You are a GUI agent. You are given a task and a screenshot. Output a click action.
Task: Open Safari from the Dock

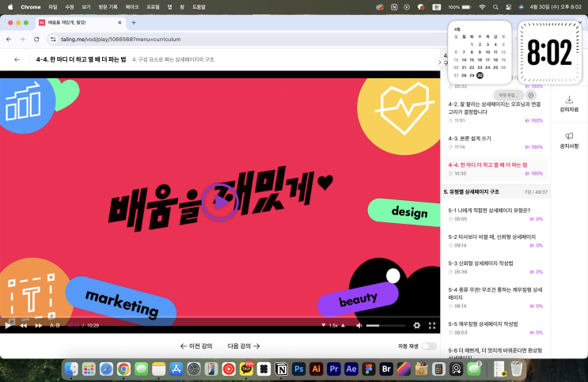click(106, 369)
